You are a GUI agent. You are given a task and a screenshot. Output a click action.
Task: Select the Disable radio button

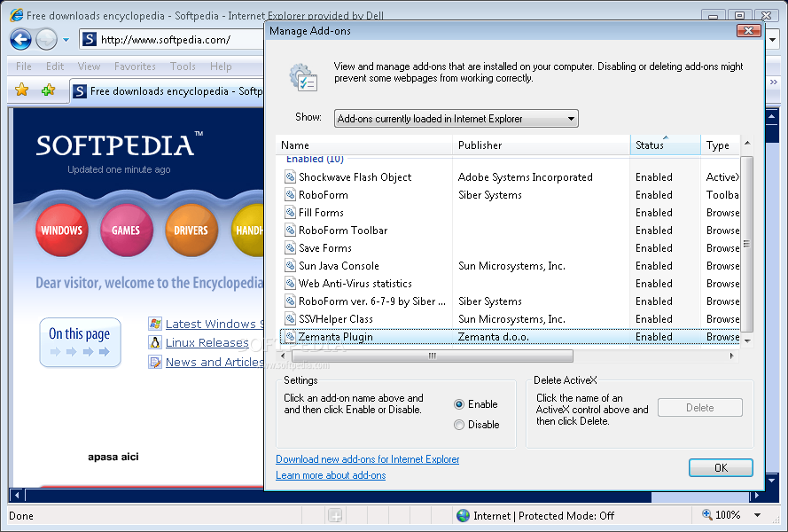click(x=459, y=425)
